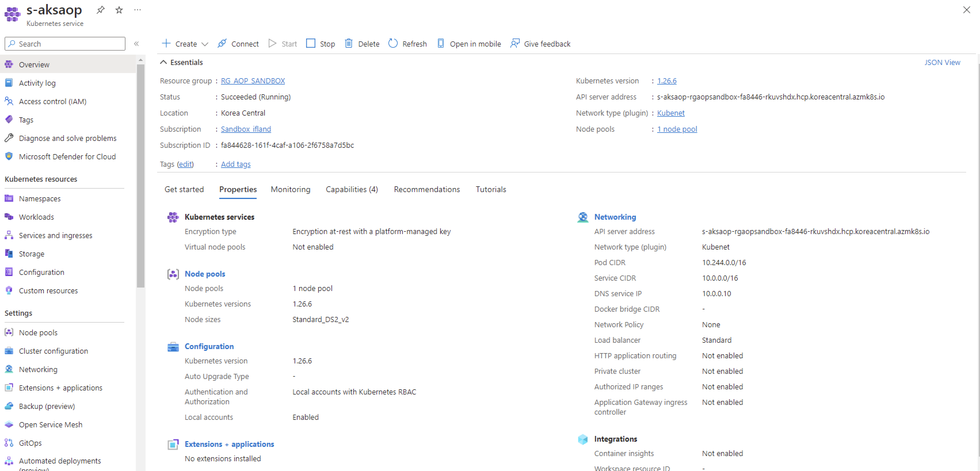Open Overview in the sidebar
The width and height of the screenshot is (980, 471).
pyautogui.click(x=68, y=64)
